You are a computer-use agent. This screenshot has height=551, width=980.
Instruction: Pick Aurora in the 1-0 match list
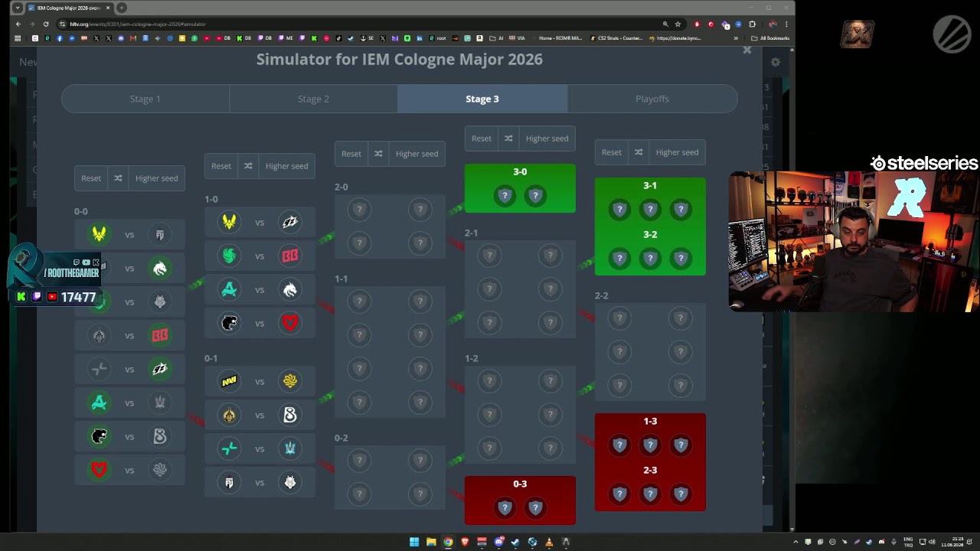pyautogui.click(x=229, y=289)
